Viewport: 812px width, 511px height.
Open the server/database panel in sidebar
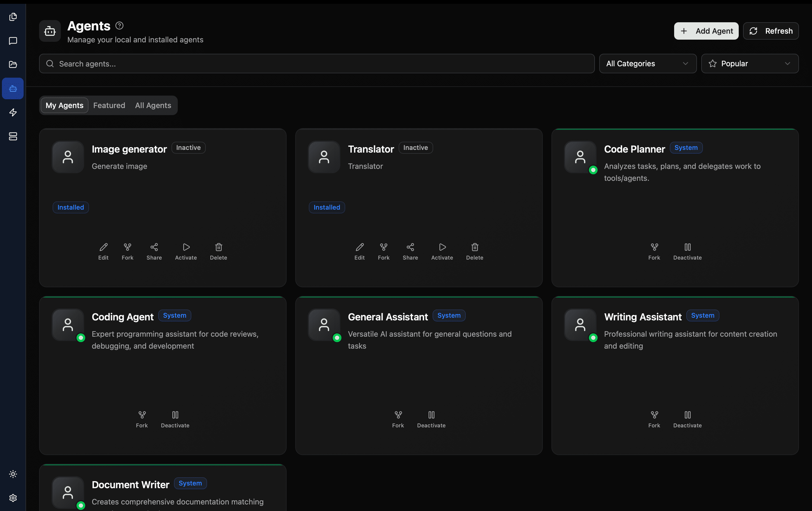pyautogui.click(x=13, y=136)
